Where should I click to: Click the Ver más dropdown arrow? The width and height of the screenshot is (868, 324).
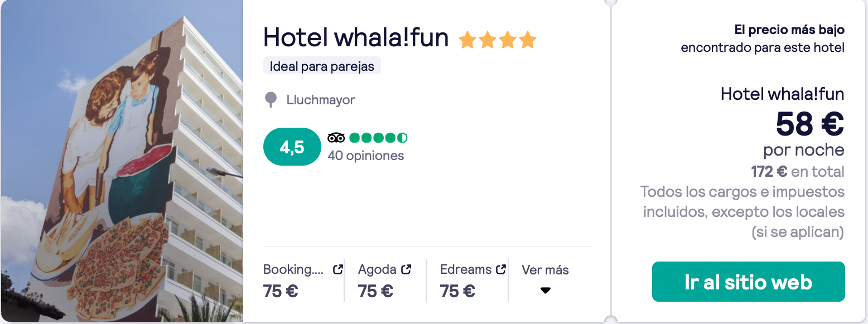click(546, 291)
